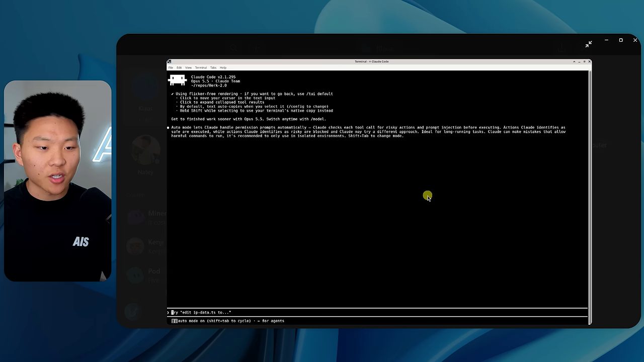Click the prompt chevron before the input

click(x=168, y=312)
